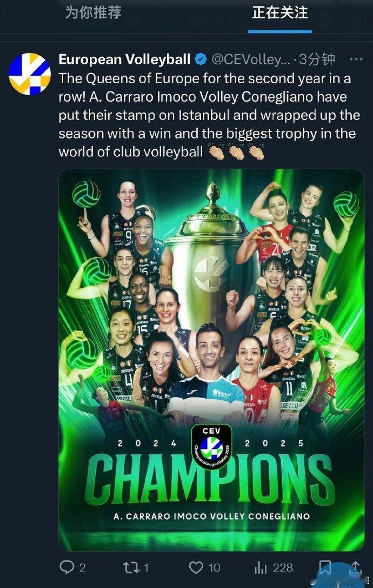Open European Volleyball account name
Viewport: 373px width, 588px height.
(x=124, y=60)
